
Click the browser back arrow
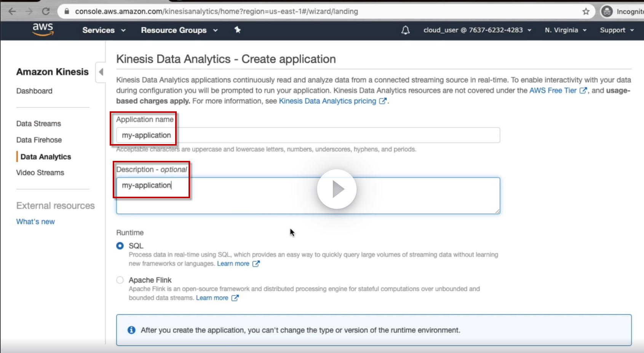coord(12,11)
